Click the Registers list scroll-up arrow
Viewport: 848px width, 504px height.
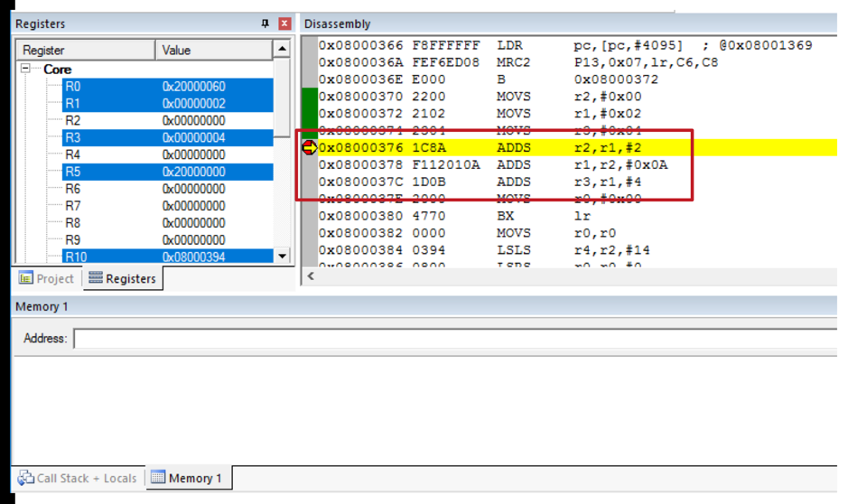click(282, 50)
